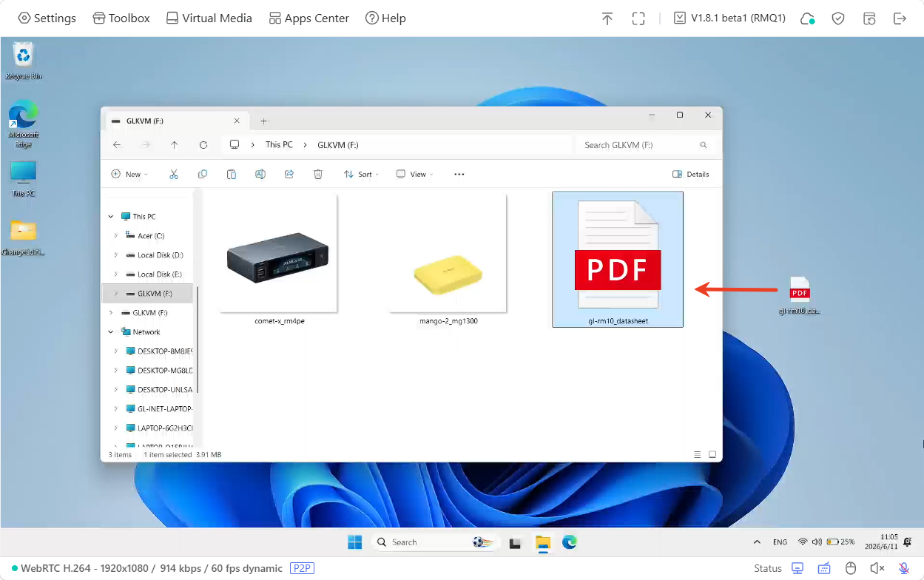Viewport: 924px width, 580px height.
Task: Open the Toolbox menu
Action: [121, 18]
